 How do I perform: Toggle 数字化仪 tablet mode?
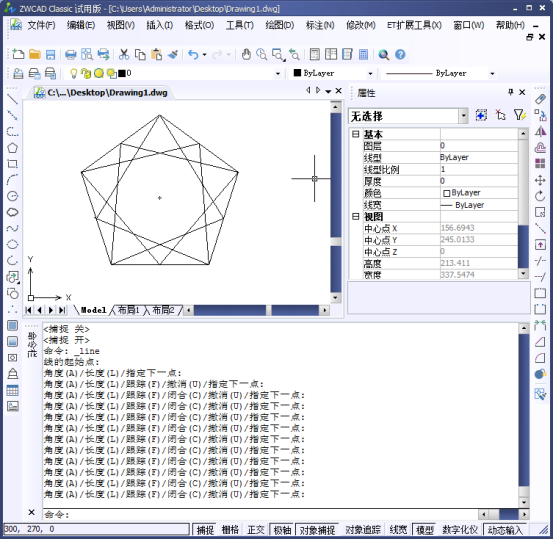point(460,529)
